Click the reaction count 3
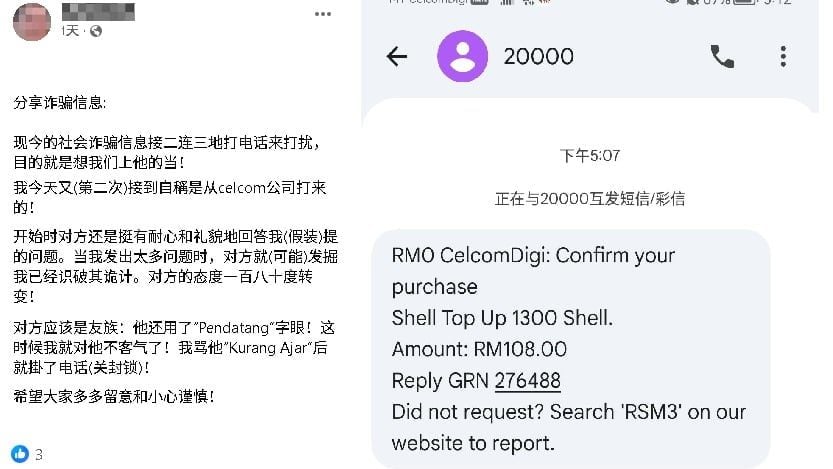The height and width of the screenshot is (469, 833). point(39,454)
